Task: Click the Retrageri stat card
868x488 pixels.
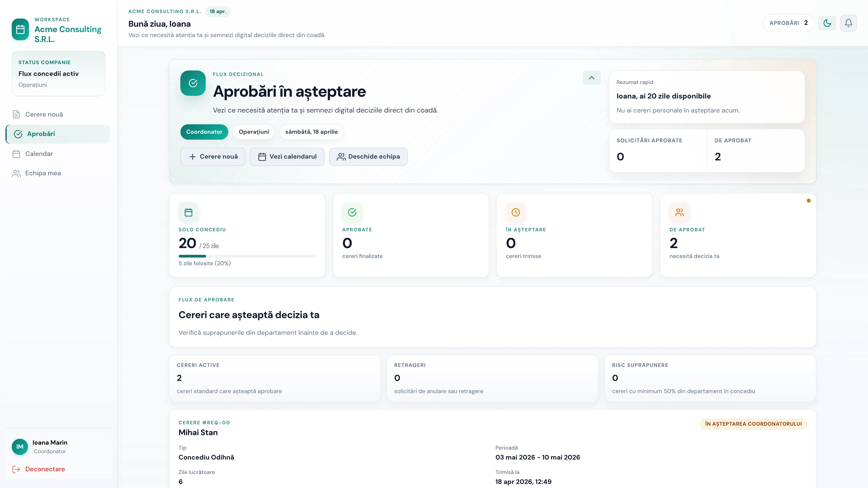Action: pyautogui.click(x=492, y=378)
